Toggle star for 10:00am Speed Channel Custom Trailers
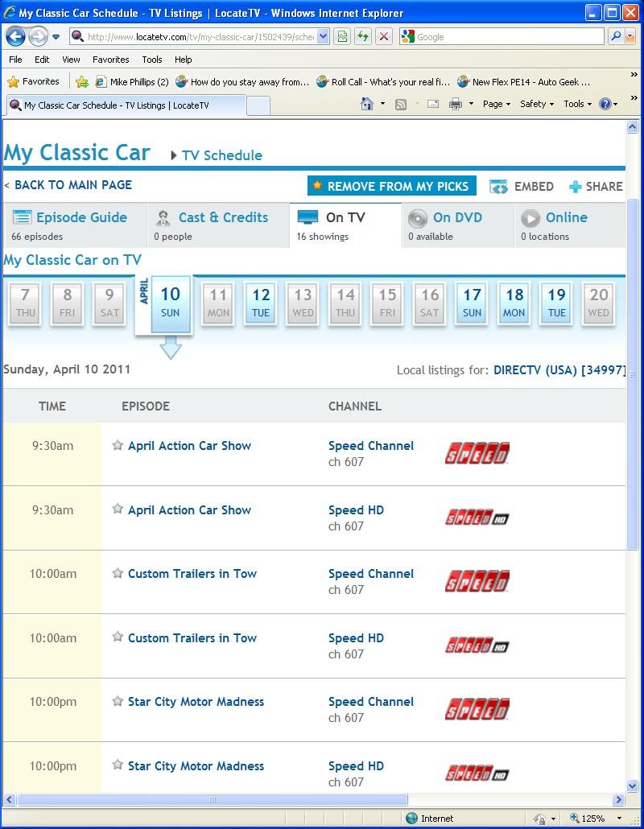Viewport: 644px width, 829px height. tap(118, 573)
